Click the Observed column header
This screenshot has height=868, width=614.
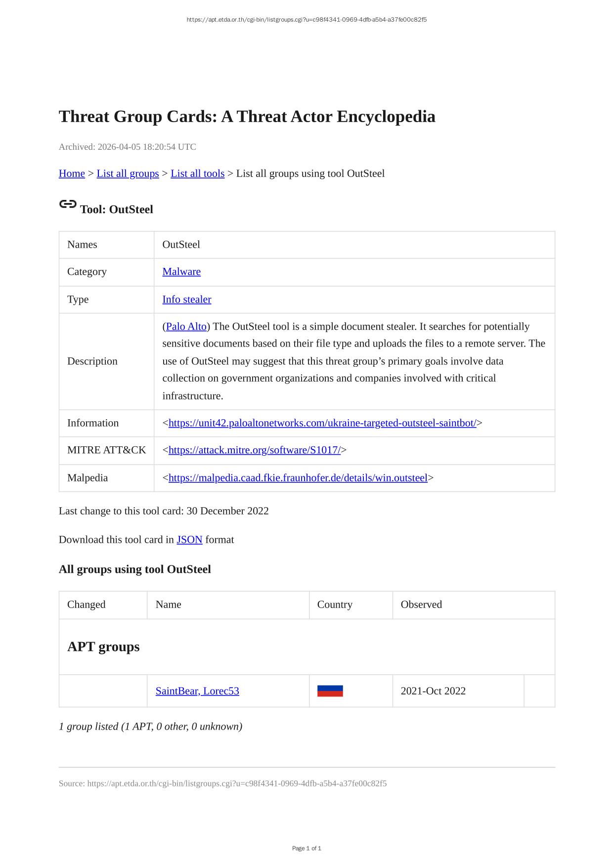[421, 605]
